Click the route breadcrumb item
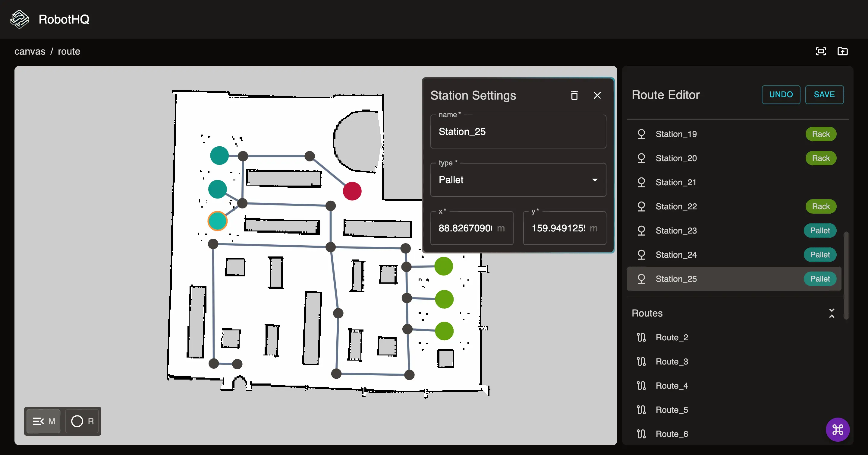The height and width of the screenshot is (455, 868). click(x=69, y=51)
